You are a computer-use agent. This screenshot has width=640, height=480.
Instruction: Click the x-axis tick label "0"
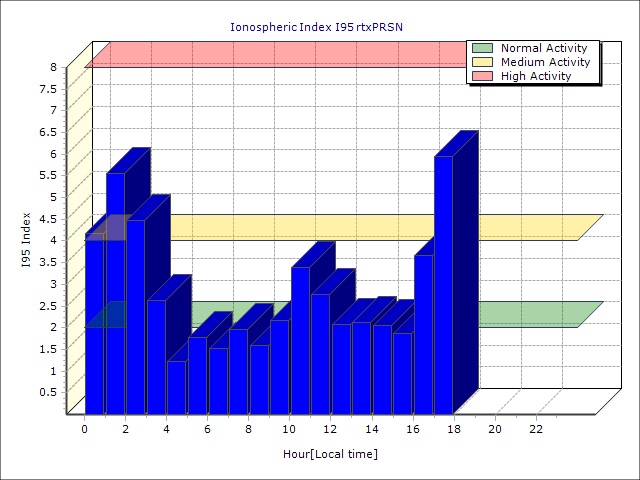[x=84, y=429]
